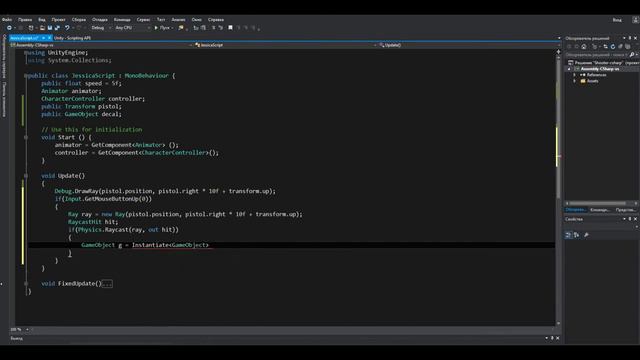Close the JessicaScript.cs tab

click(49, 38)
